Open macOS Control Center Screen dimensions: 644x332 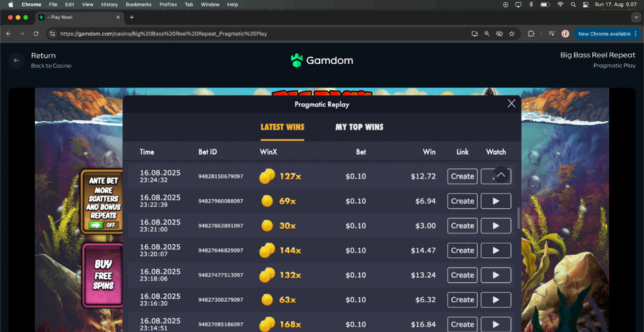(x=585, y=5)
